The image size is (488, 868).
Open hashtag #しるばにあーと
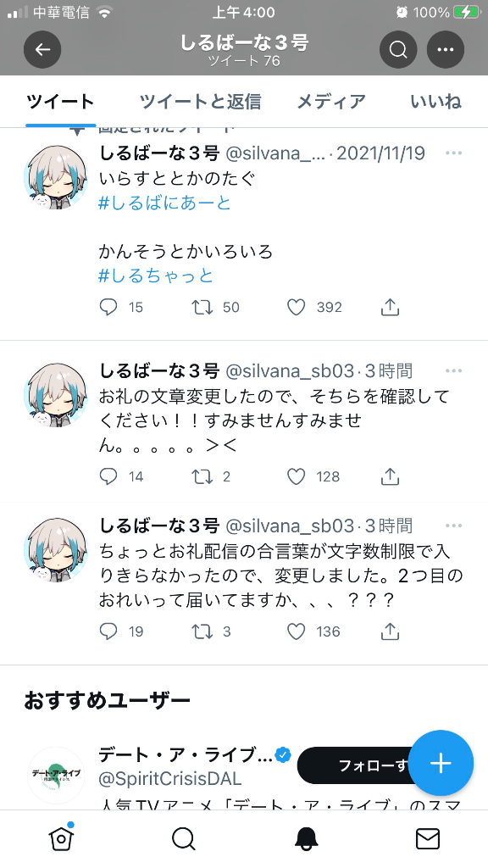164,203
